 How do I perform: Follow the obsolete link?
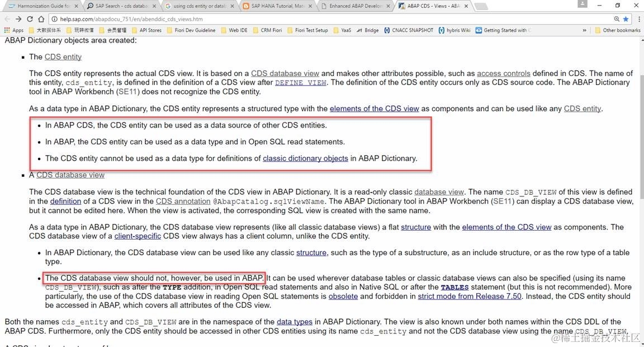[343, 296]
